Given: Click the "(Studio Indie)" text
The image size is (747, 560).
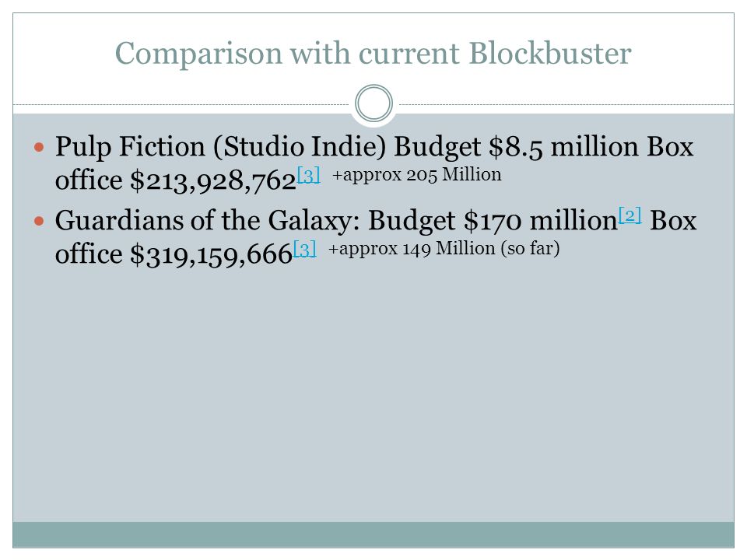Looking at the screenshot, I should [x=300, y=146].
